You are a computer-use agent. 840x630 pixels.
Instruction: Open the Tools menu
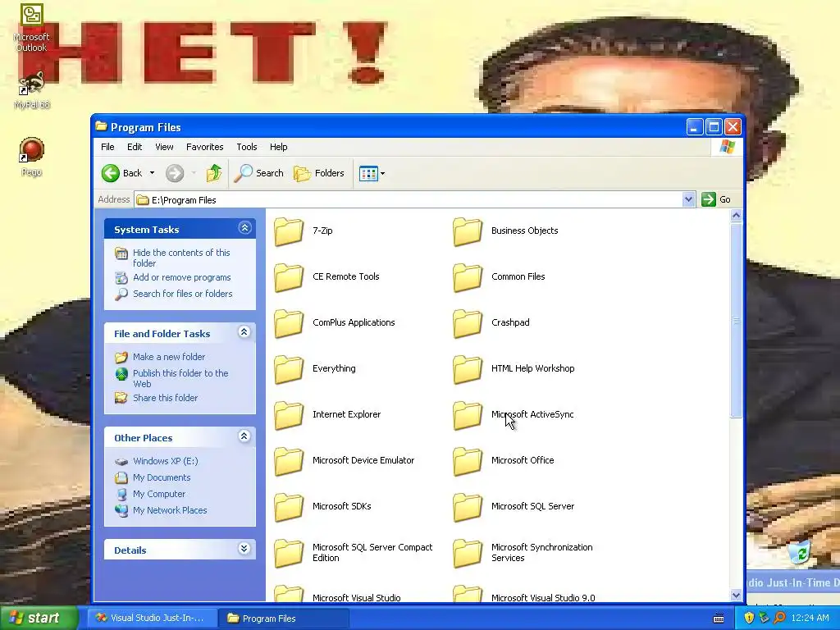[x=247, y=147]
